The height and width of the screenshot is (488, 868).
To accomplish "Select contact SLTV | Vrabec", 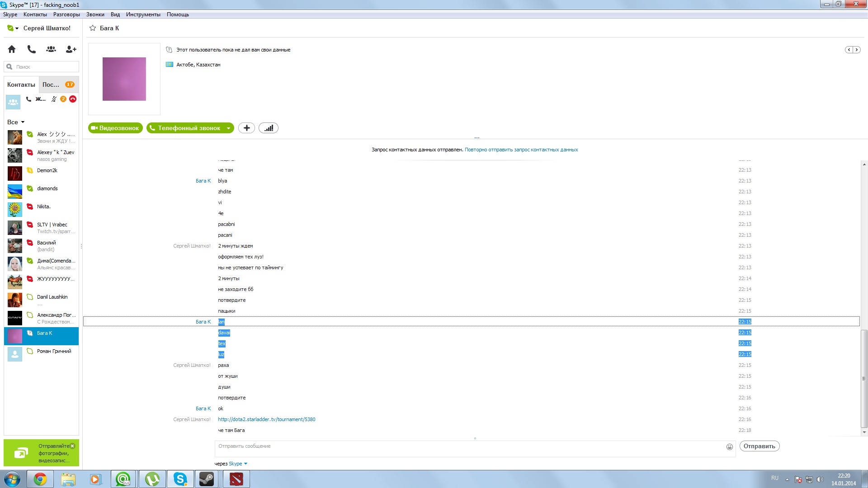I will tap(42, 228).
